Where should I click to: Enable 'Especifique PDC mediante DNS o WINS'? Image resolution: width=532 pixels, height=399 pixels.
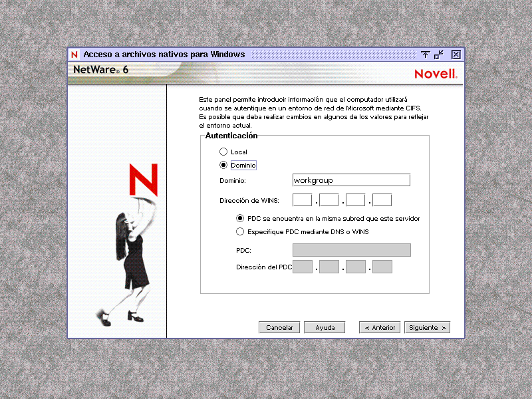coord(240,231)
